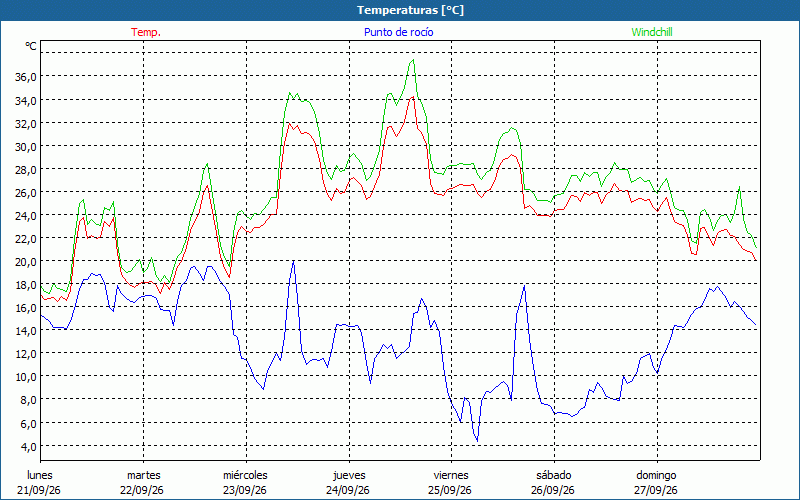
Task: Click the 24,0 axis value
Action: 26,216
